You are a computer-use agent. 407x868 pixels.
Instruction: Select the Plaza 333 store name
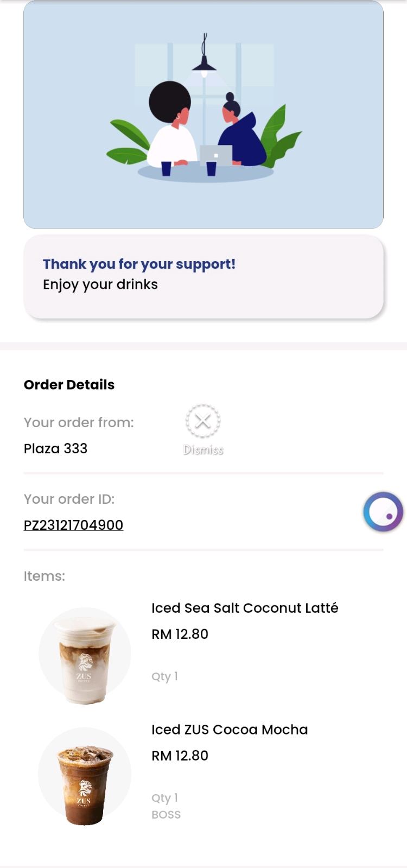coord(55,448)
